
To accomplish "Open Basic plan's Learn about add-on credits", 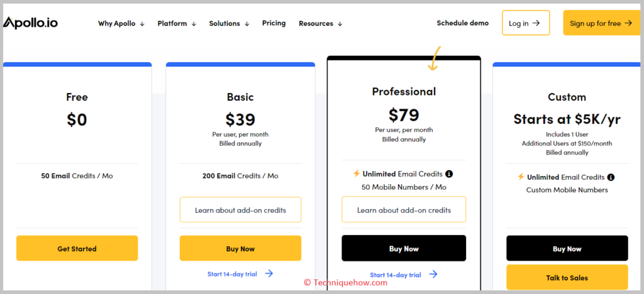I will 240,210.
